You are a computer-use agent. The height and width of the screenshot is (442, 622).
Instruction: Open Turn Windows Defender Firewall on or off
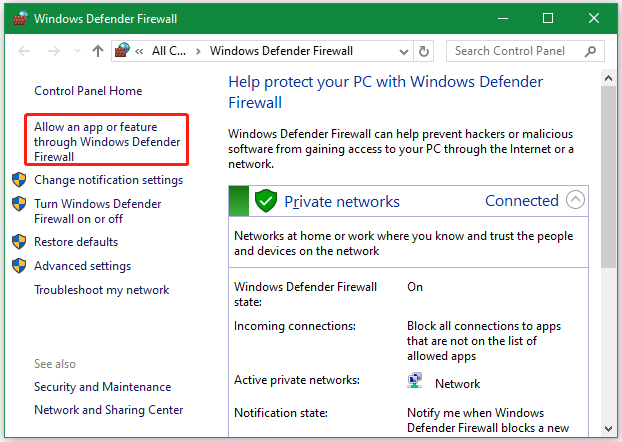coord(98,211)
